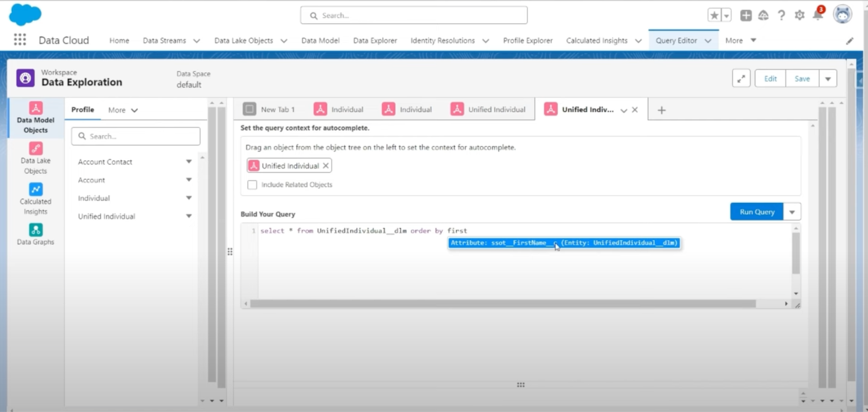This screenshot has height=412, width=868.
Task: Open the Data Lake Objects nav chevron
Action: 284,41
